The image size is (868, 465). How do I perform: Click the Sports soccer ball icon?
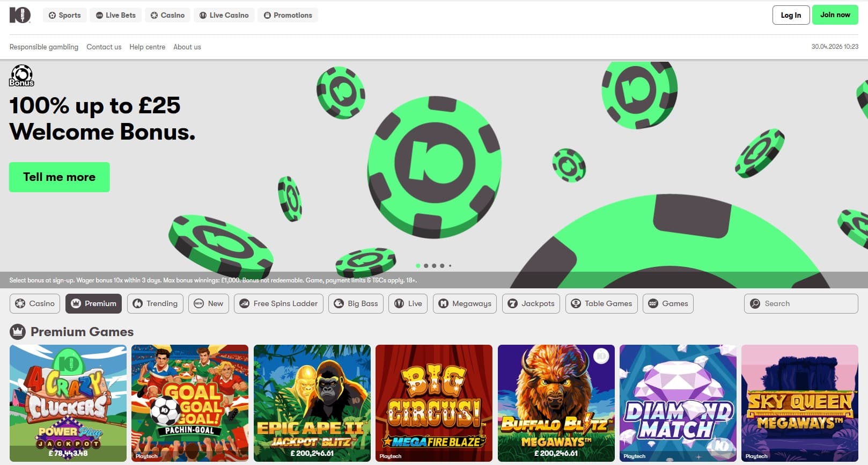[x=52, y=16]
